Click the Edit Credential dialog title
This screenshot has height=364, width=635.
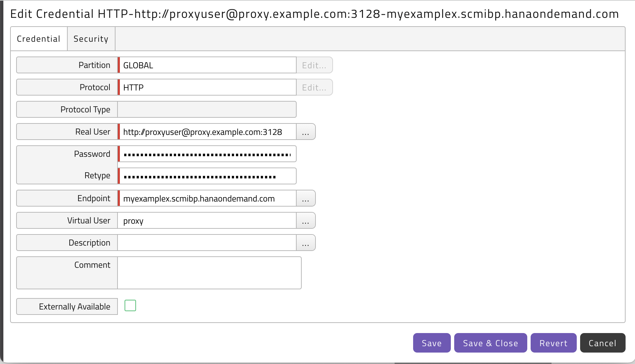[314, 14]
